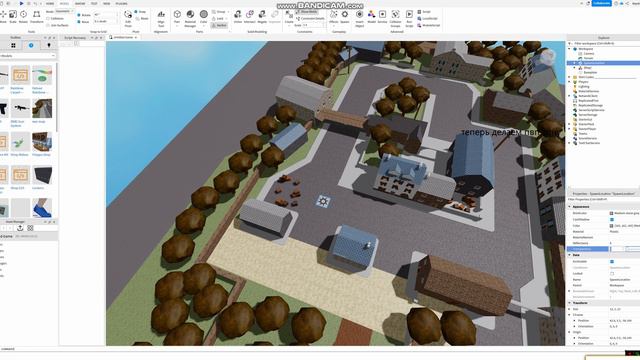Viewport: 640px width, 360px height.
Task: Select the Rotate tool
Action: (x=24, y=16)
